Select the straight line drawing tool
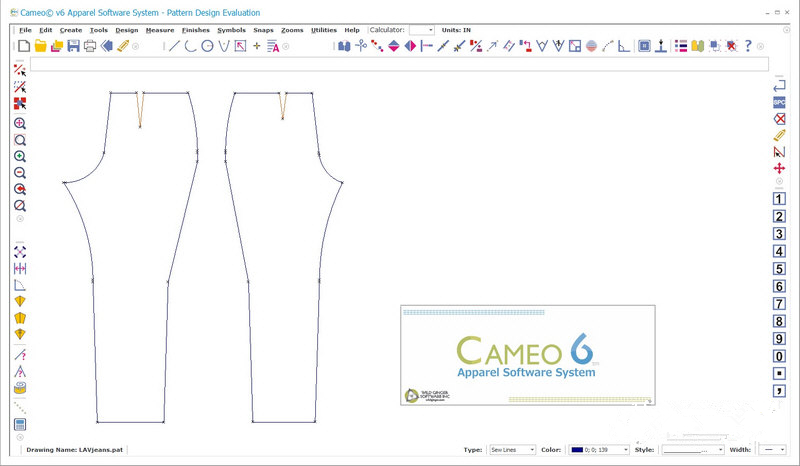Viewport: 800px width, 466px height. (x=174, y=46)
